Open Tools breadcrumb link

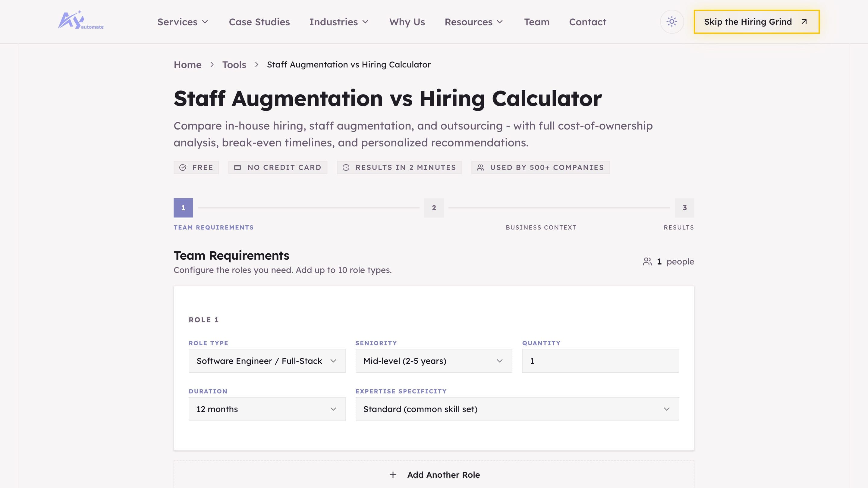(x=234, y=65)
